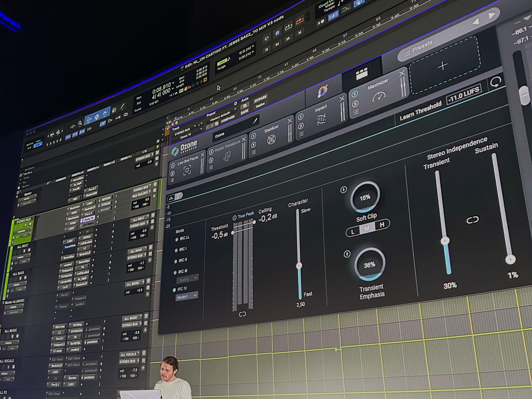Toggle Soft Clip power button

[x=344, y=189]
